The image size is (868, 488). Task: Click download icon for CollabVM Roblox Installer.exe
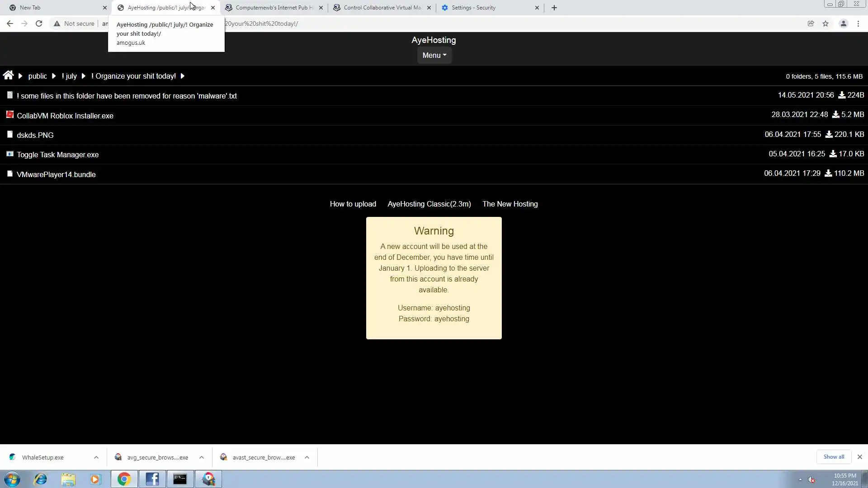pyautogui.click(x=835, y=115)
